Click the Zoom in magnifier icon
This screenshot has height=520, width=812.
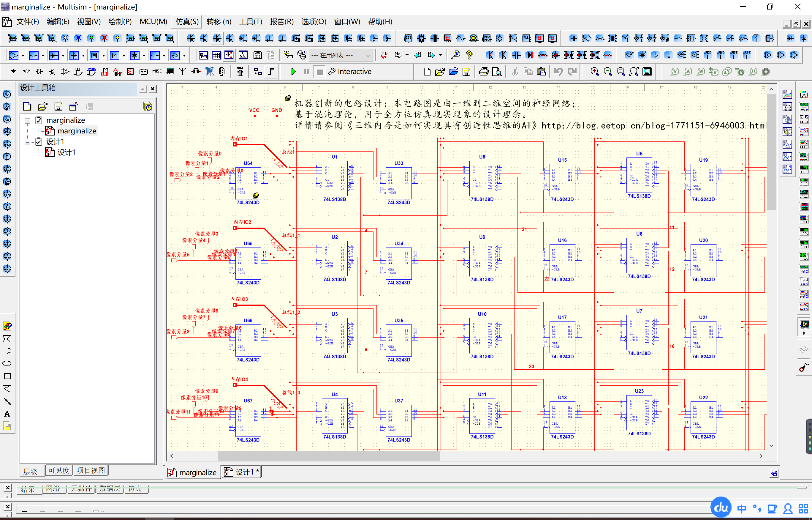coord(594,72)
